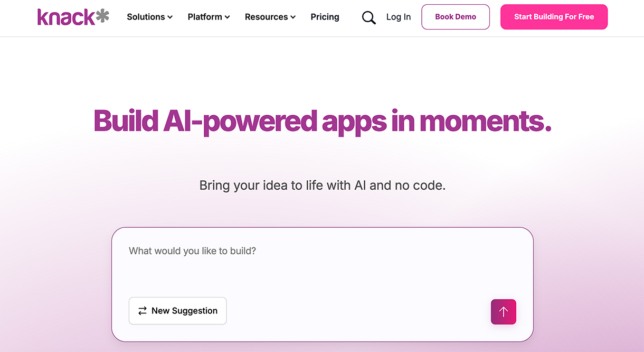Screen dimensions: 644x352
Task: Expand the chevron next to Resources
Action: 293,17
